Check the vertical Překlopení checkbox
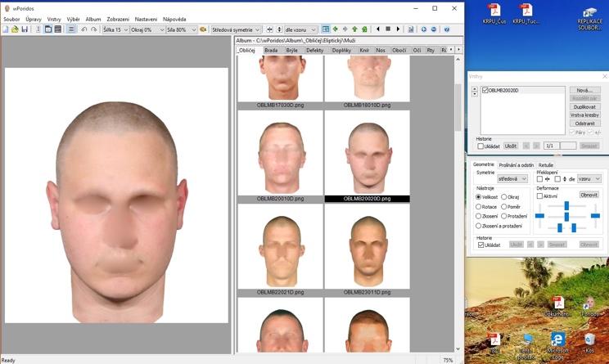 point(557,179)
